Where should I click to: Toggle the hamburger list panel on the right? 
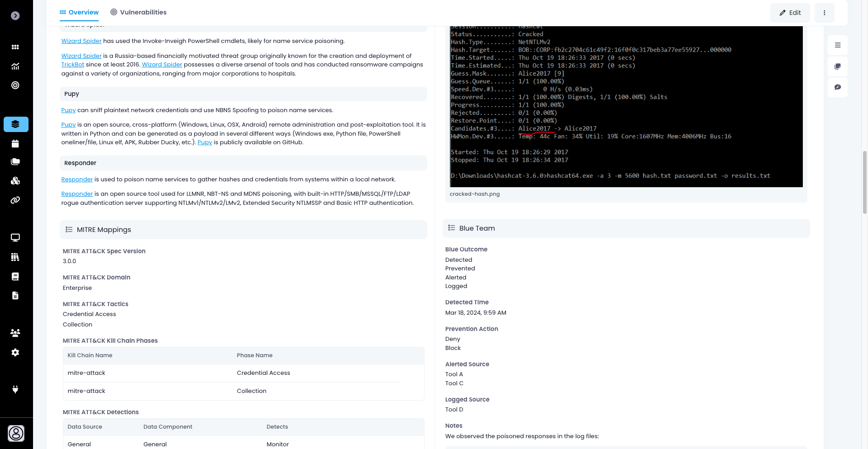coord(838,45)
